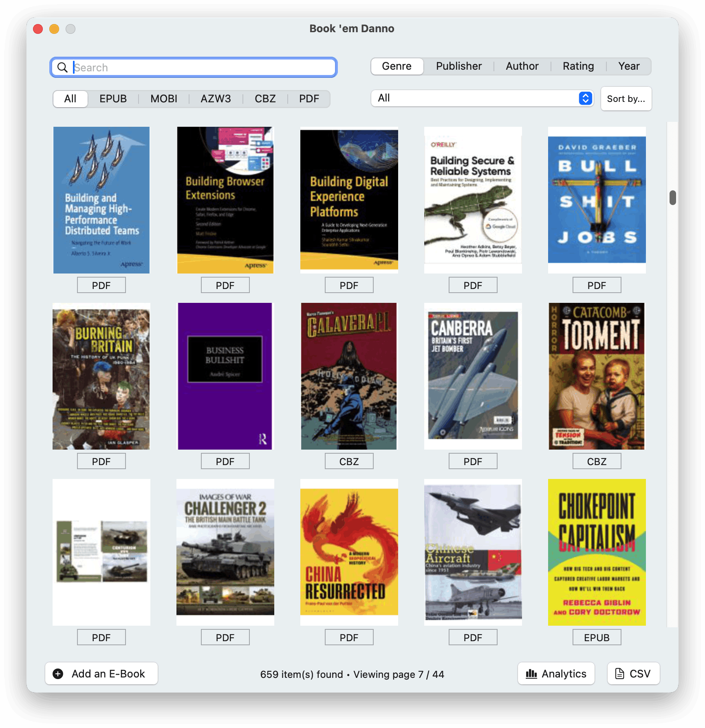
Task: Click PDF button under Canberra jet bomber
Action: point(473,461)
